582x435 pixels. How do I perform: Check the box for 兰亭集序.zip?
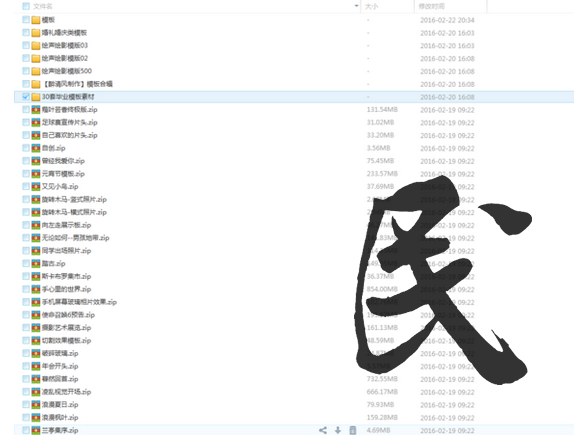(x=26, y=430)
